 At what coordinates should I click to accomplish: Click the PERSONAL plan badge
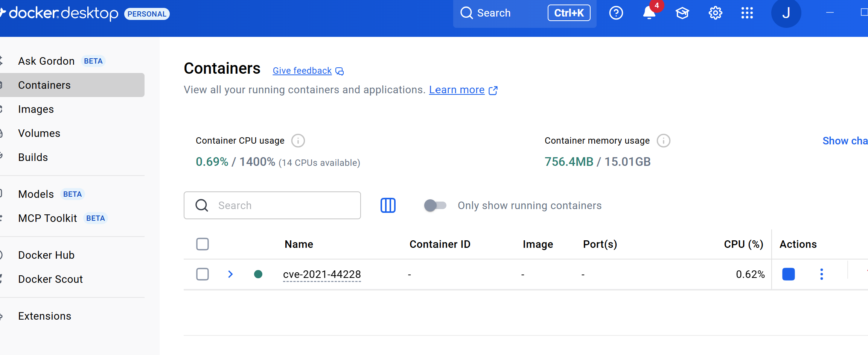(147, 14)
